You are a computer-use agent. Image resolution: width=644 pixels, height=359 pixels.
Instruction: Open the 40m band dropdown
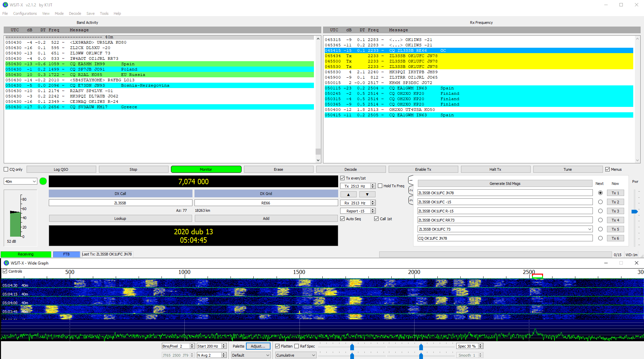click(21, 182)
